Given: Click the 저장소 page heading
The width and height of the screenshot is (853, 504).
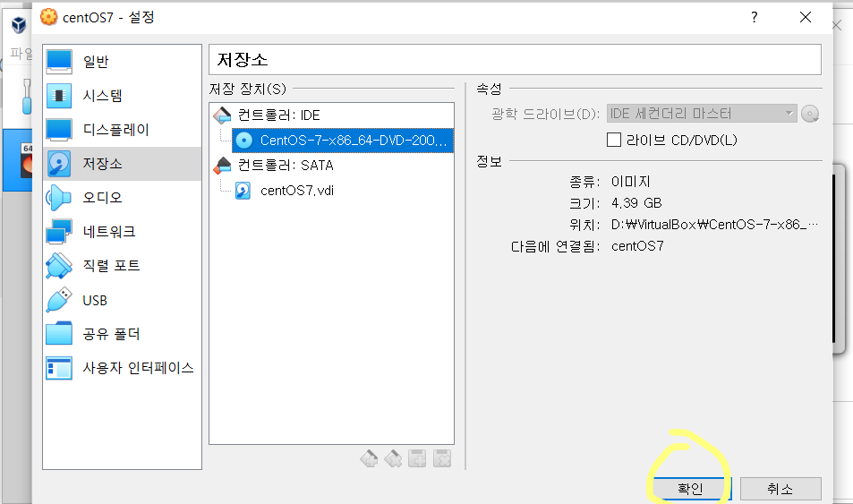Looking at the screenshot, I should pos(243,59).
